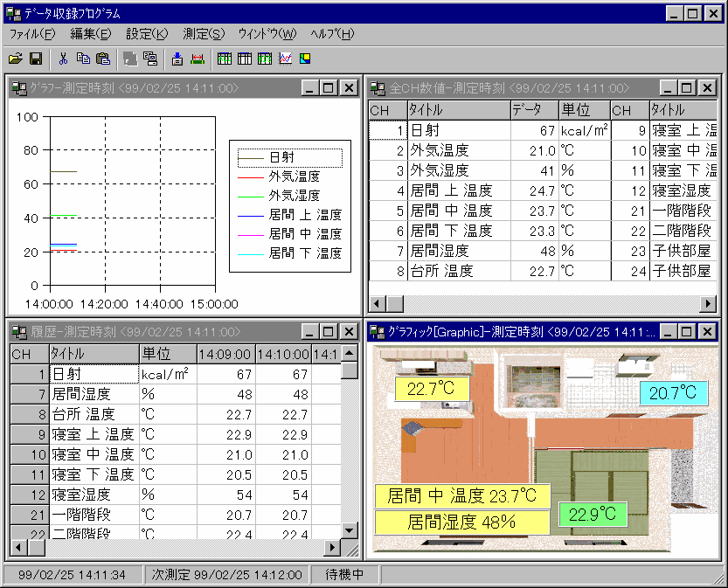Click scroll-up arrow in 履歴 window
Viewport: 728px width, 588px height.
point(350,353)
